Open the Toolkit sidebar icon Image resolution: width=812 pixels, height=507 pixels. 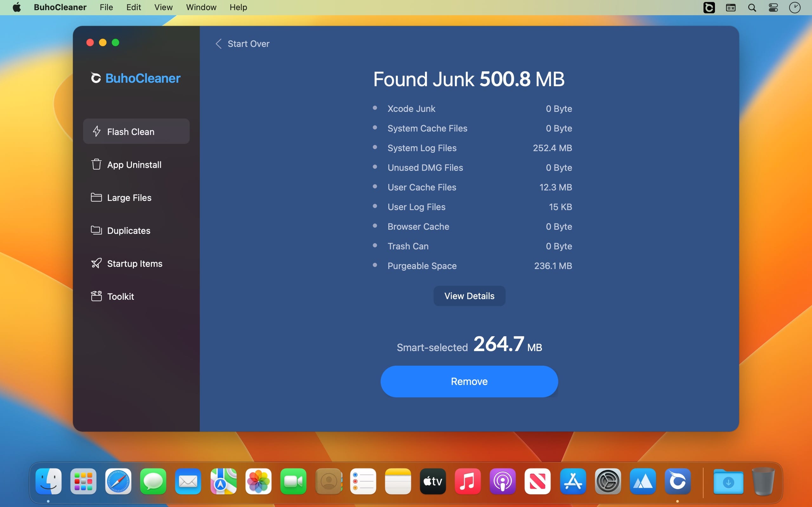(x=96, y=296)
